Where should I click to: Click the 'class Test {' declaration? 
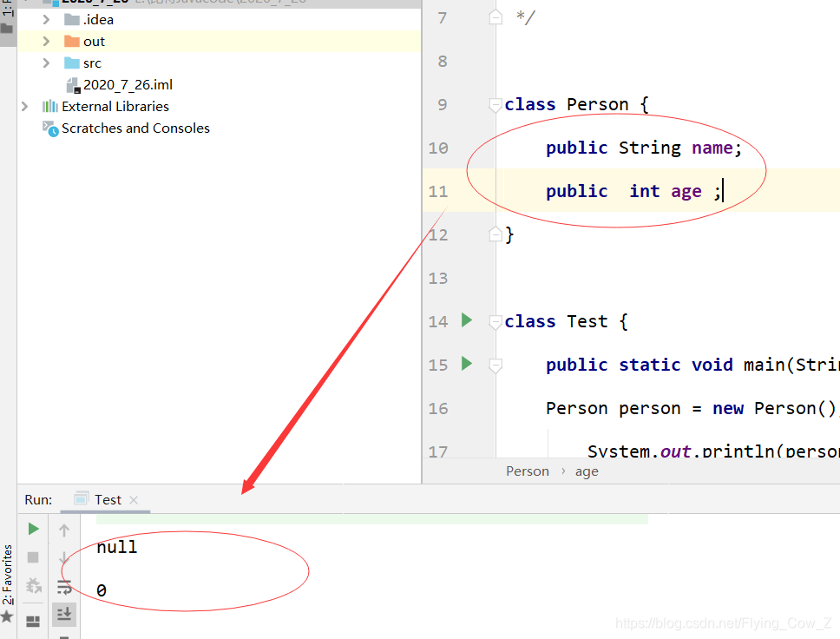pyautogui.click(x=566, y=321)
